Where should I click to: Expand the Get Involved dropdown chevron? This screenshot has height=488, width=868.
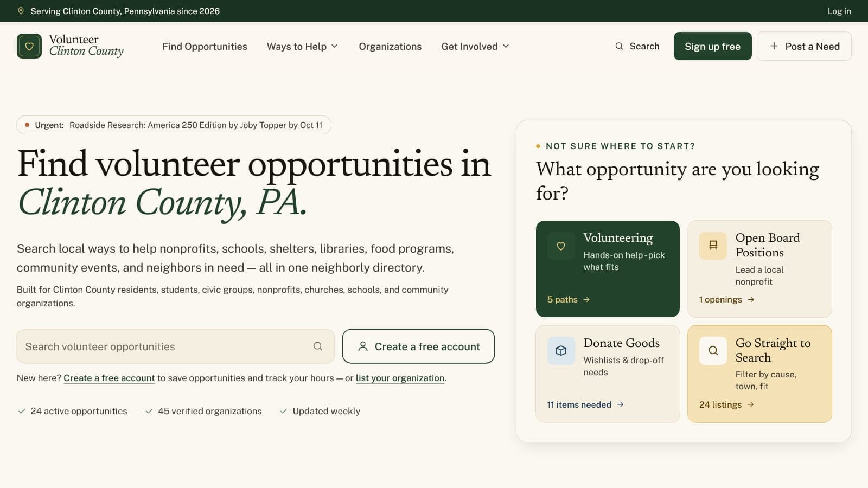click(506, 46)
